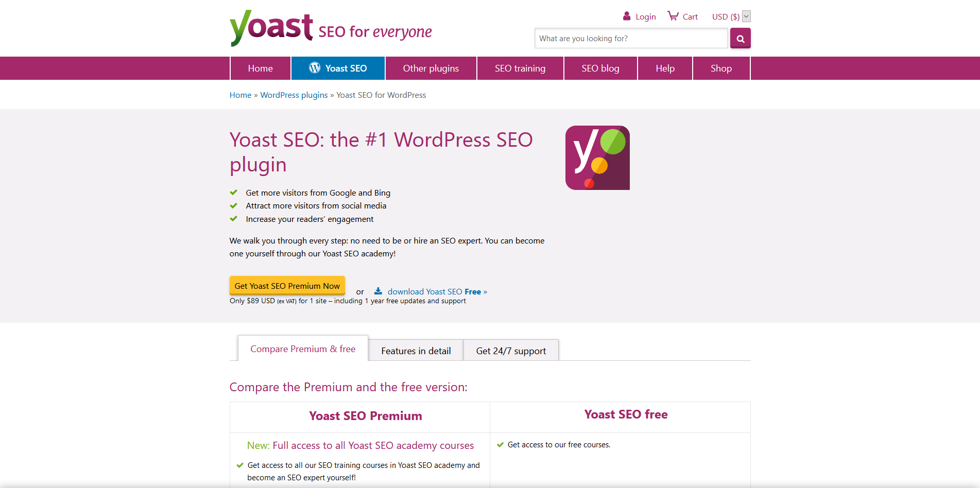Viewport: 980px width, 488px height.
Task: Click 'Get access to our free courses' text
Action: (x=559, y=445)
